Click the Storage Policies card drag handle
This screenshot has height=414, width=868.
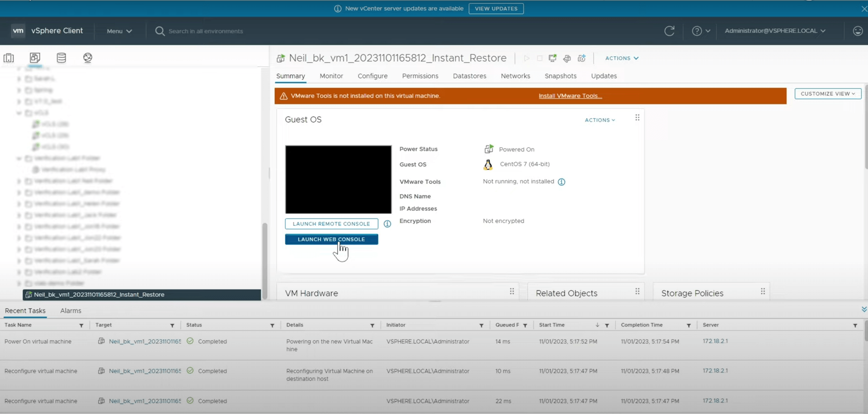763,291
